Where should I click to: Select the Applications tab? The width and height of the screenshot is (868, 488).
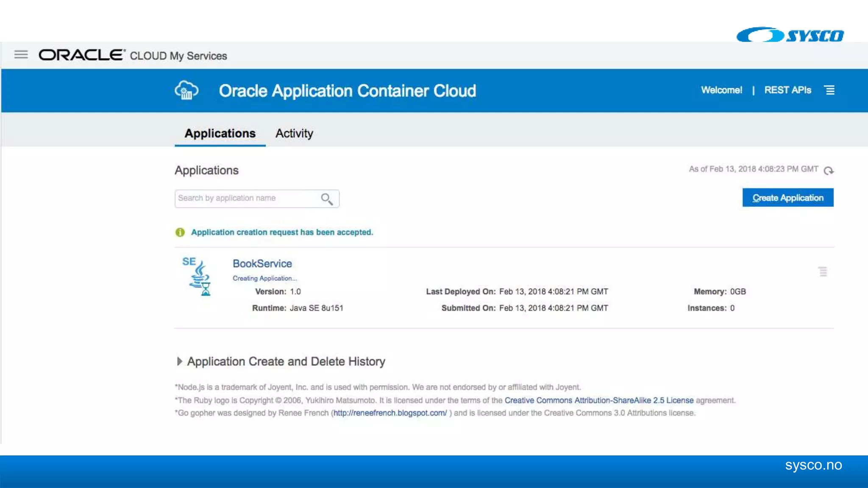click(220, 133)
